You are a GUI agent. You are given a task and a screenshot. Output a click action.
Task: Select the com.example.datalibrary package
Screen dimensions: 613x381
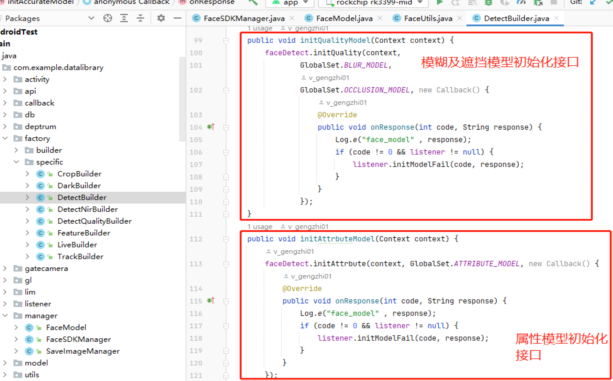pyautogui.click(x=58, y=68)
